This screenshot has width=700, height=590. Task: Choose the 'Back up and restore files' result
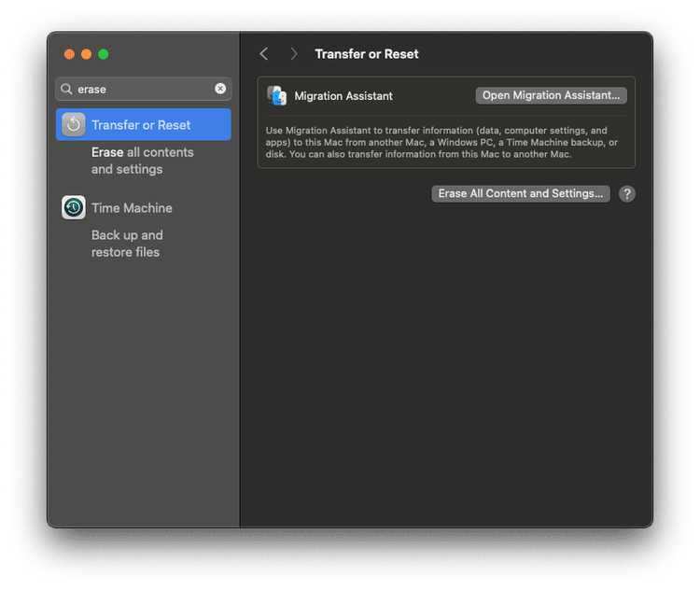click(127, 244)
